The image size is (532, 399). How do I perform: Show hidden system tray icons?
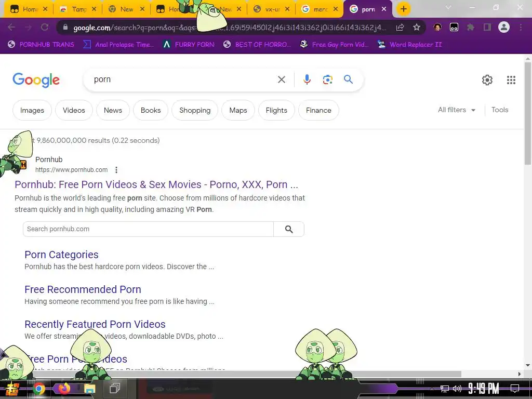432,389
